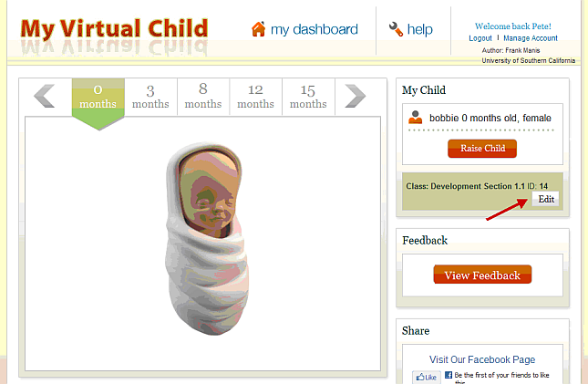
Task: Edit the class section
Action: tap(546, 199)
